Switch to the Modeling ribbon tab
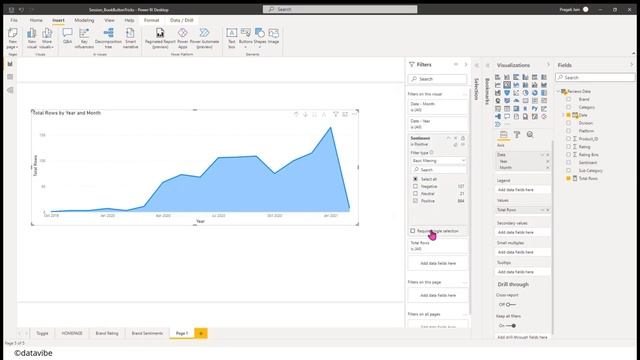Viewport: 640px width, 360px height. [x=84, y=20]
